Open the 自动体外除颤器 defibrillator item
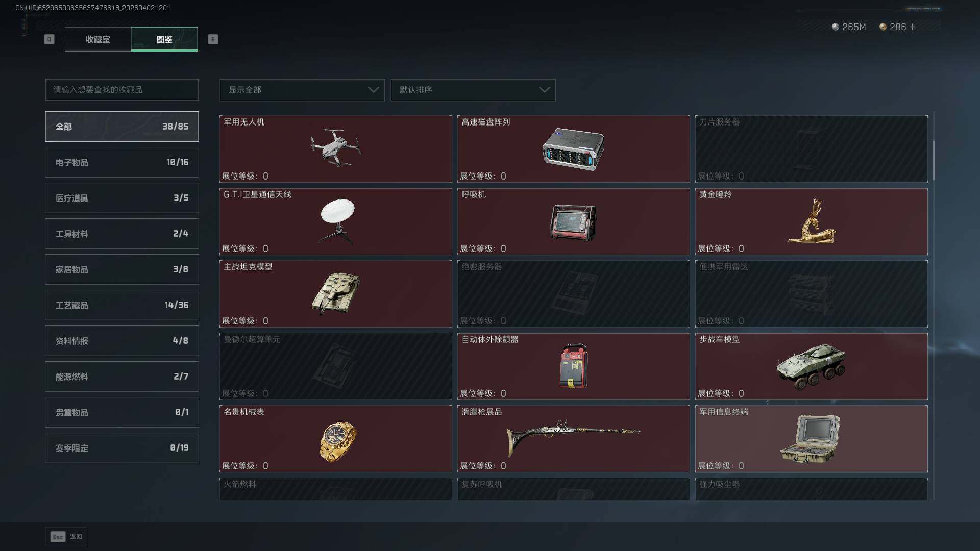Image resolution: width=980 pixels, height=551 pixels. pyautogui.click(x=574, y=366)
